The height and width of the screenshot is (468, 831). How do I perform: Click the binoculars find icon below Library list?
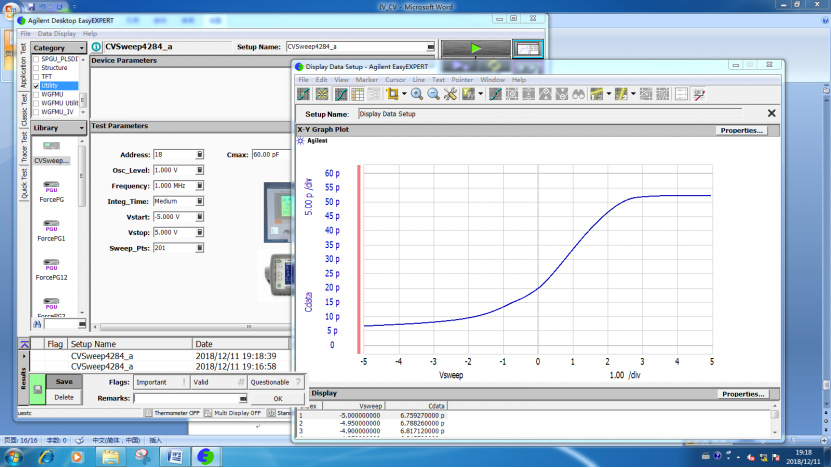(37, 324)
